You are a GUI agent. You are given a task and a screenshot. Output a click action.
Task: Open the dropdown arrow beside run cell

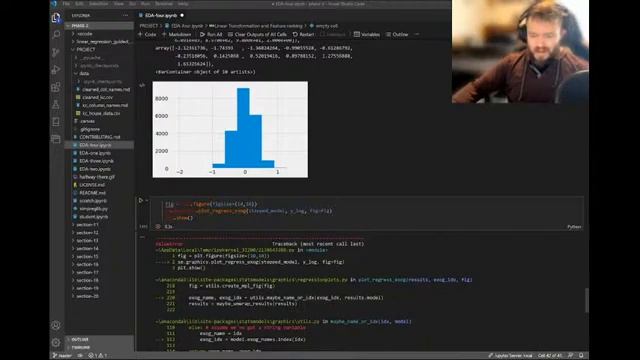click(x=147, y=200)
